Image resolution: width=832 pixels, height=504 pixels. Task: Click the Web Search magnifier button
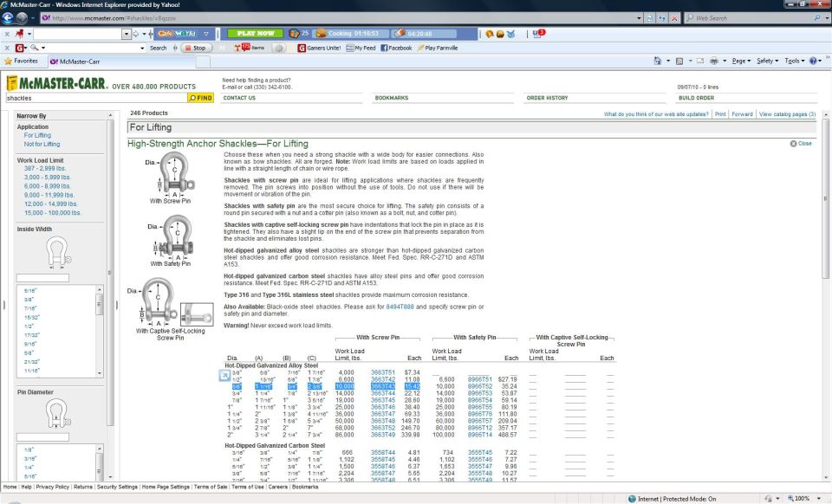point(817,18)
